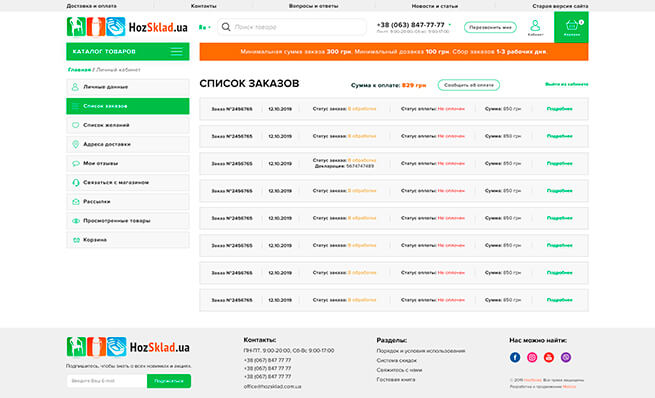
Task: Open Подробнее for order with Декларация
Action: tap(559, 163)
